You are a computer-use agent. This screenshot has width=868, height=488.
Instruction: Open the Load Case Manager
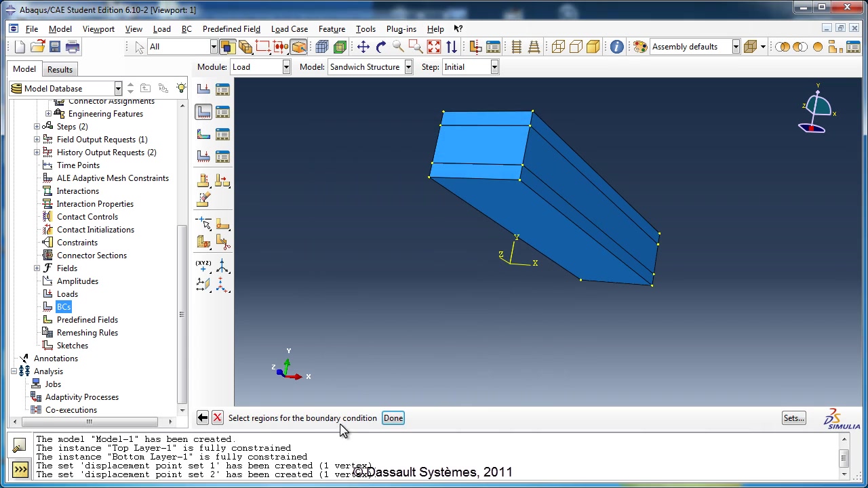click(x=222, y=157)
